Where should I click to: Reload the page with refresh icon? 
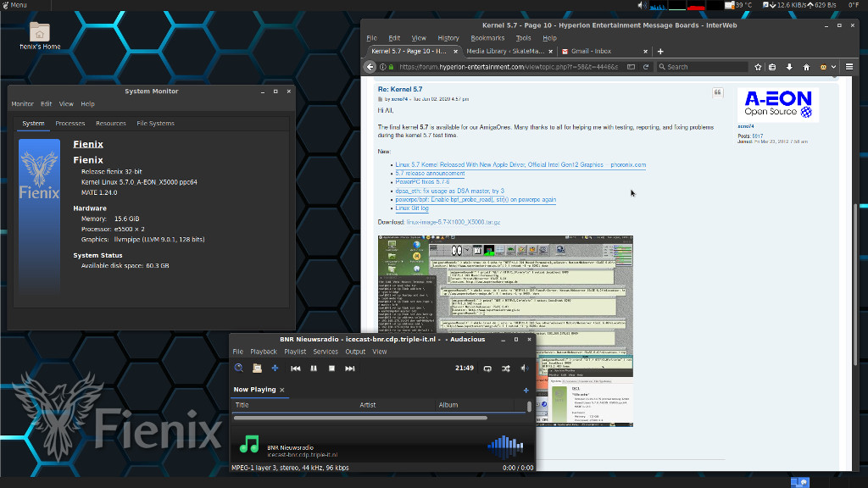coord(645,67)
